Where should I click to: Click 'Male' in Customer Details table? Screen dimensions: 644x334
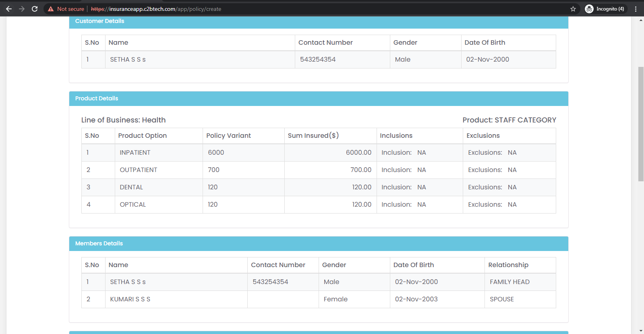402,60
